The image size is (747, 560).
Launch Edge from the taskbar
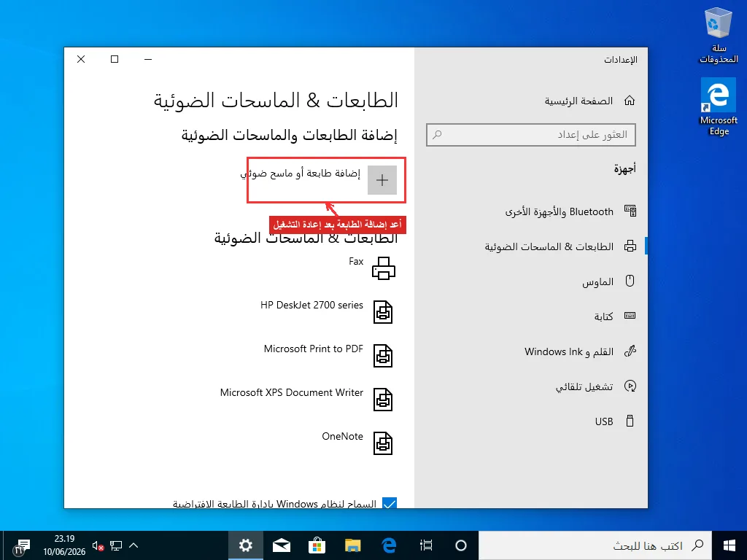coord(390,545)
